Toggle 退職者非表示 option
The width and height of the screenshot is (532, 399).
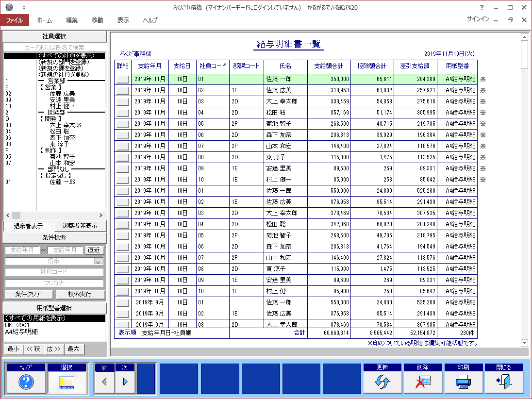(80, 226)
